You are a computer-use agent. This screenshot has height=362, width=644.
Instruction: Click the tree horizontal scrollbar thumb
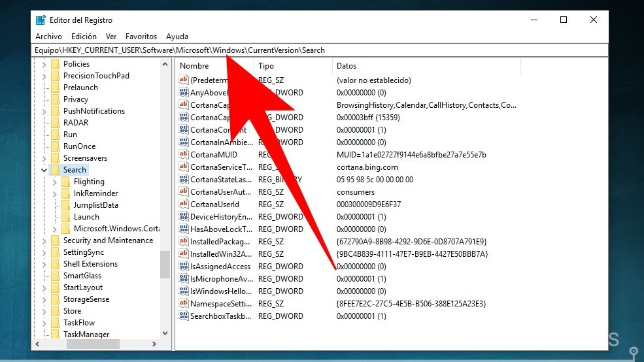[x=93, y=344]
